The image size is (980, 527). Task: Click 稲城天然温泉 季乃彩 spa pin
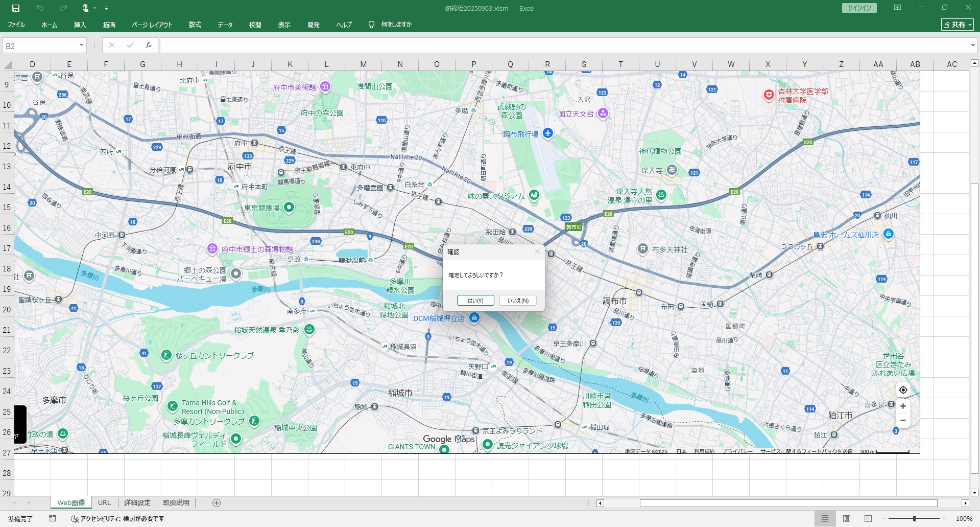coord(309,329)
